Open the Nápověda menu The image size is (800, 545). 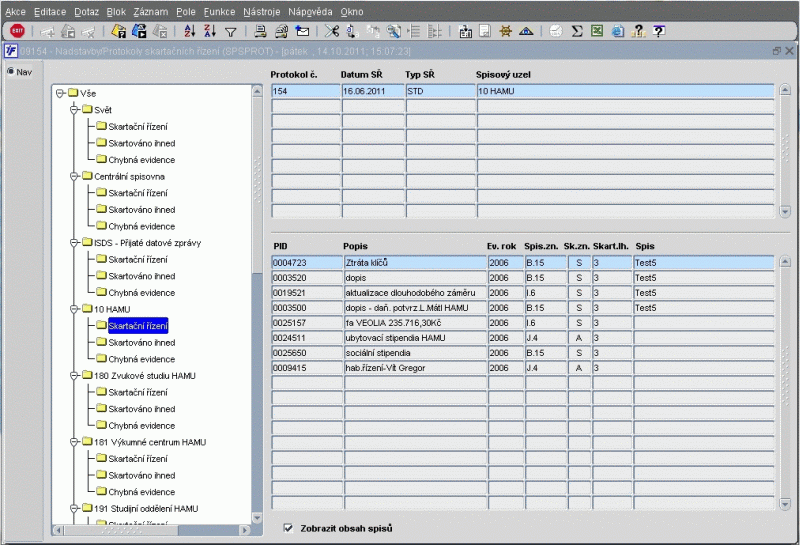[x=310, y=12]
